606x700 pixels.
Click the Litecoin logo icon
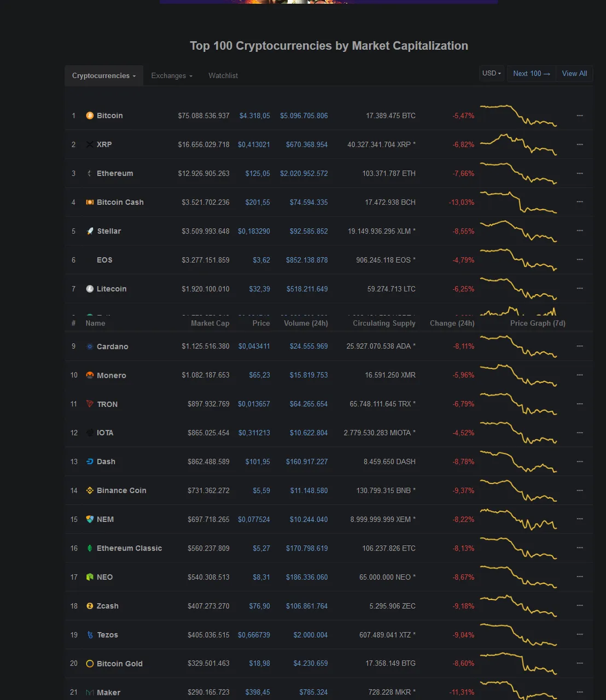[x=90, y=289]
